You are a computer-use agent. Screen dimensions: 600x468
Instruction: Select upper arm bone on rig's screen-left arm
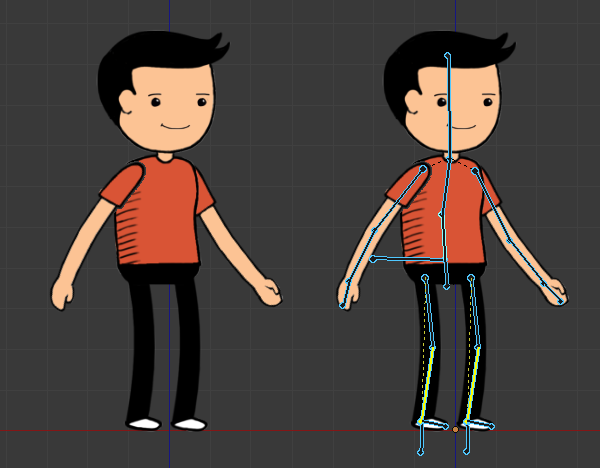pos(399,201)
